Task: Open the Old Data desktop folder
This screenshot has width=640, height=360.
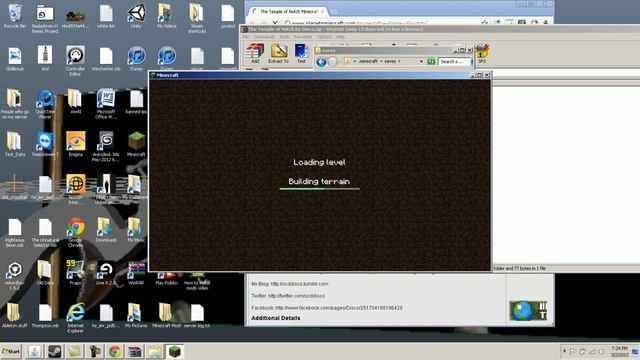Action: click(x=45, y=272)
